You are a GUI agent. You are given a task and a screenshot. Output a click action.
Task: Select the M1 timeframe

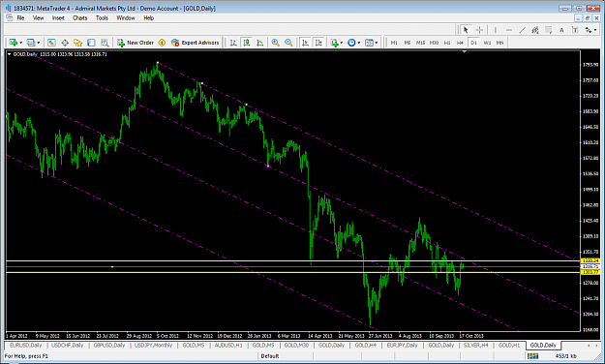[x=394, y=43]
